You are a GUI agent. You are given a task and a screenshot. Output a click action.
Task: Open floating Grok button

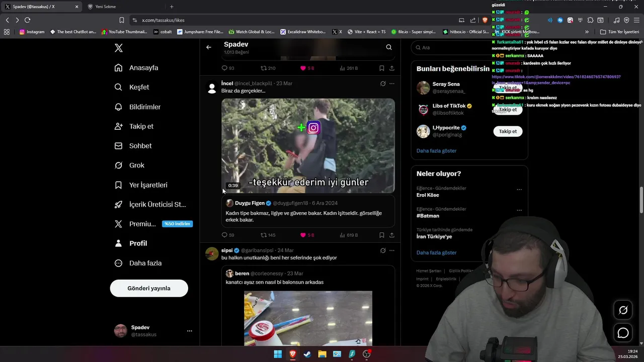coord(623,310)
